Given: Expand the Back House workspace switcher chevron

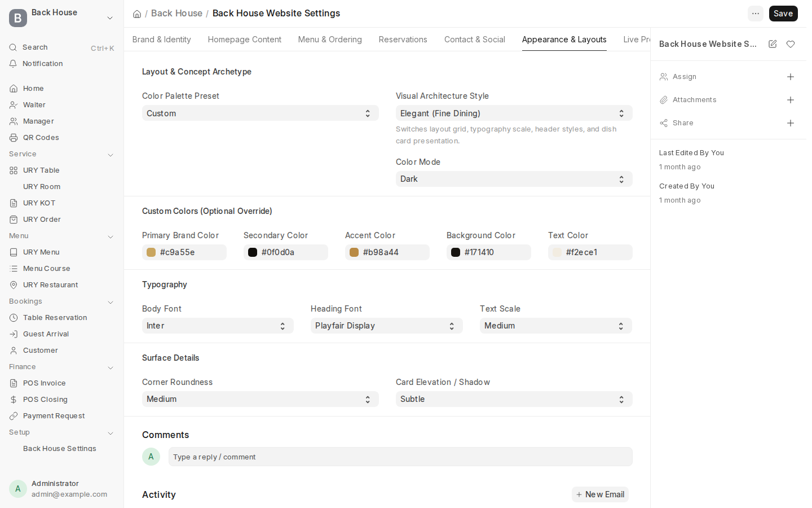Looking at the screenshot, I should click(110, 18).
